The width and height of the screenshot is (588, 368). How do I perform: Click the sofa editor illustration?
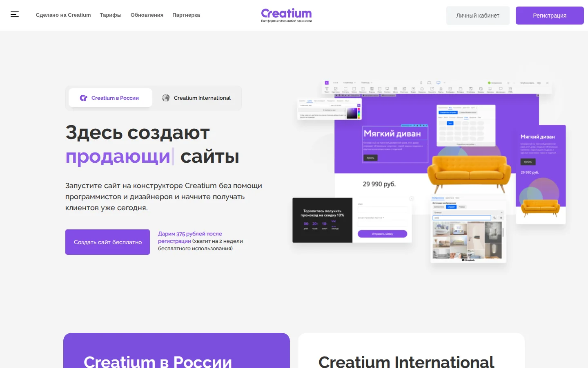click(x=429, y=171)
